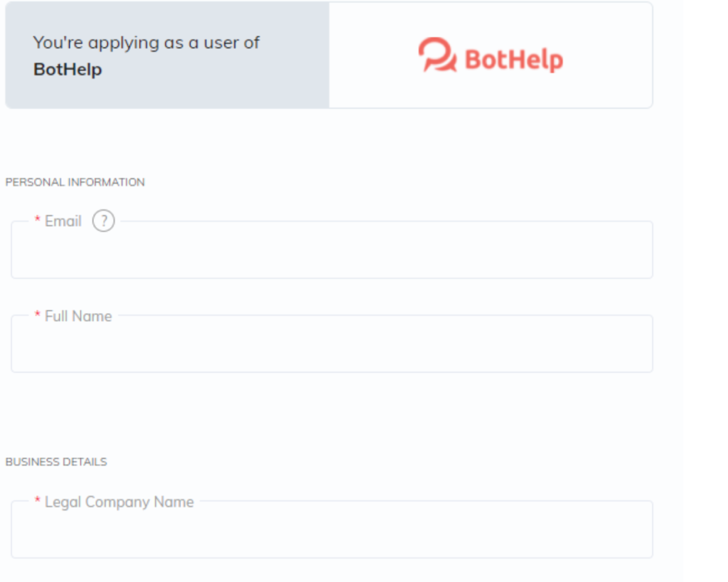Click the red asterisk beside Full Name
The width and height of the screenshot is (728, 582).
click(38, 316)
